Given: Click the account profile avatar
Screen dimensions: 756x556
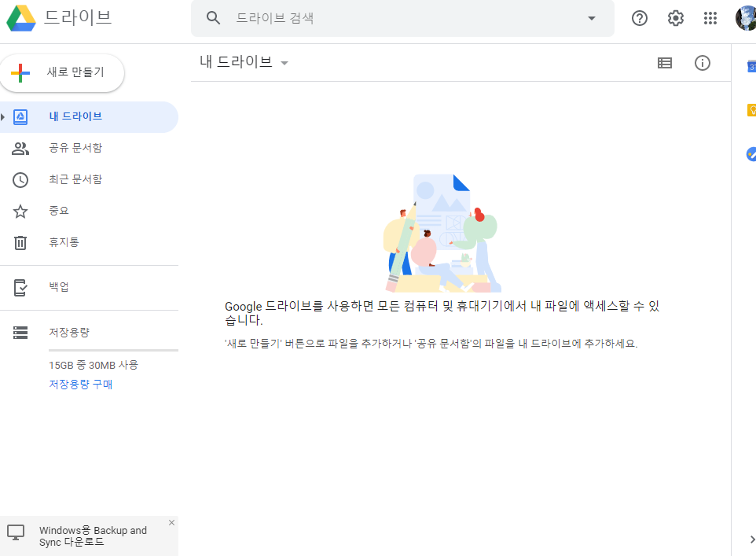Looking at the screenshot, I should pos(746,18).
